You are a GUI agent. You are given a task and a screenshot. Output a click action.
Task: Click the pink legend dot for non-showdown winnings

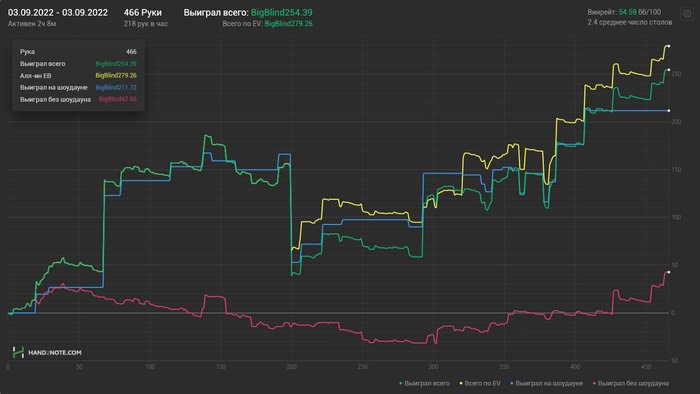(594, 383)
